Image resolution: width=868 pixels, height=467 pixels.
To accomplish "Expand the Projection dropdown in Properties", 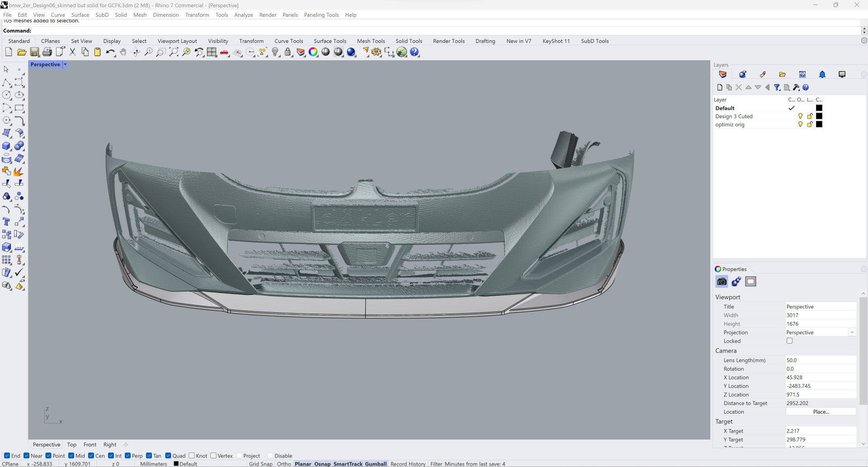I will [852, 332].
